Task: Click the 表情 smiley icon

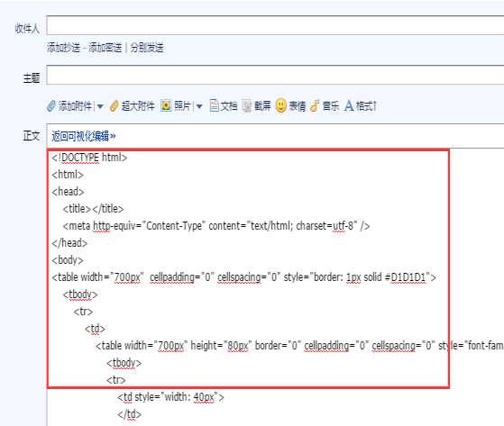Action: point(281,105)
